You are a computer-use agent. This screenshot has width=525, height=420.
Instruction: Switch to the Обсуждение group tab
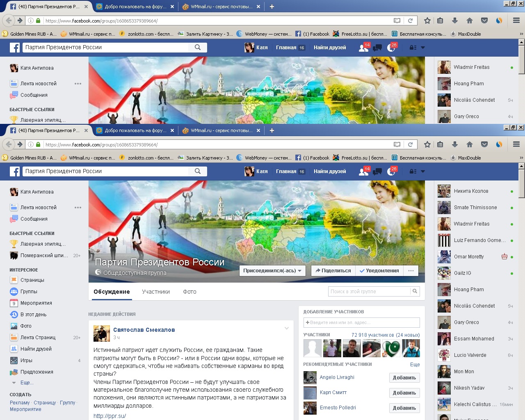click(x=112, y=292)
